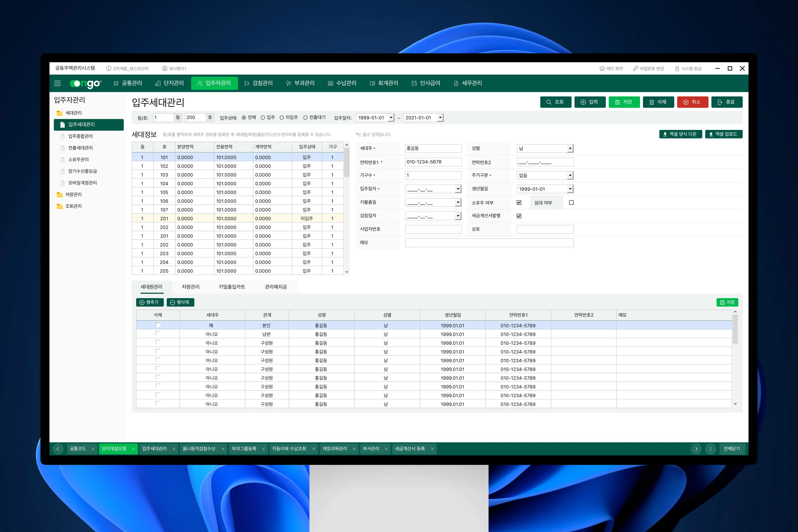Select the 미입주 radio button

coord(282,118)
